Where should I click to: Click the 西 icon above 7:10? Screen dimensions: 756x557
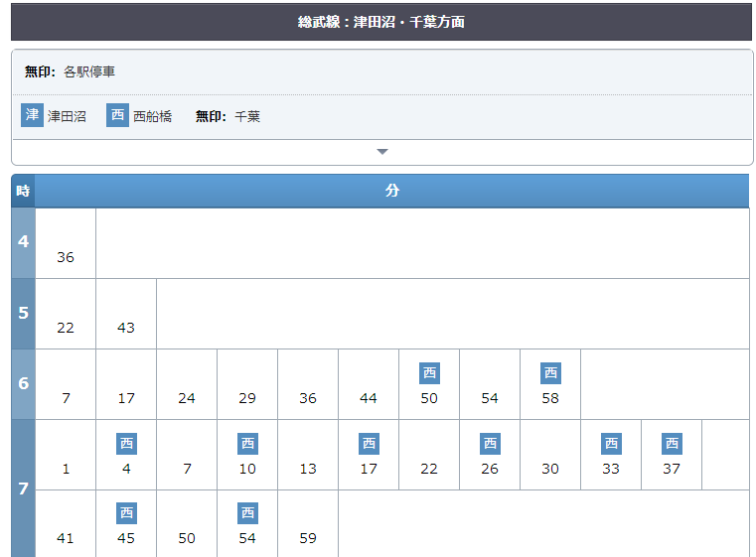click(247, 444)
